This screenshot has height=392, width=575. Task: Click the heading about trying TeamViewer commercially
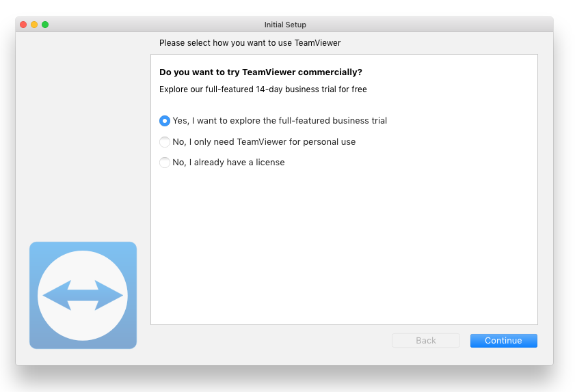point(260,72)
